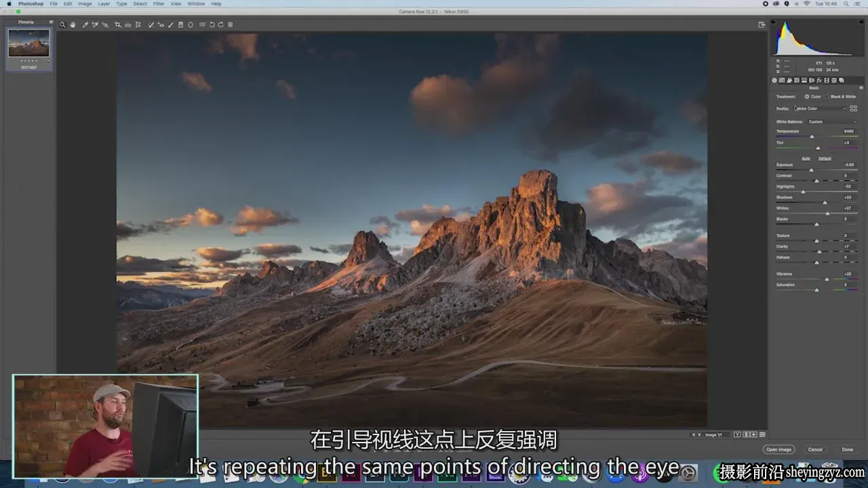Select Color treatment radio button
Image resolution: width=868 pixels, height=488 pixels.
click(x=807, y=97)
